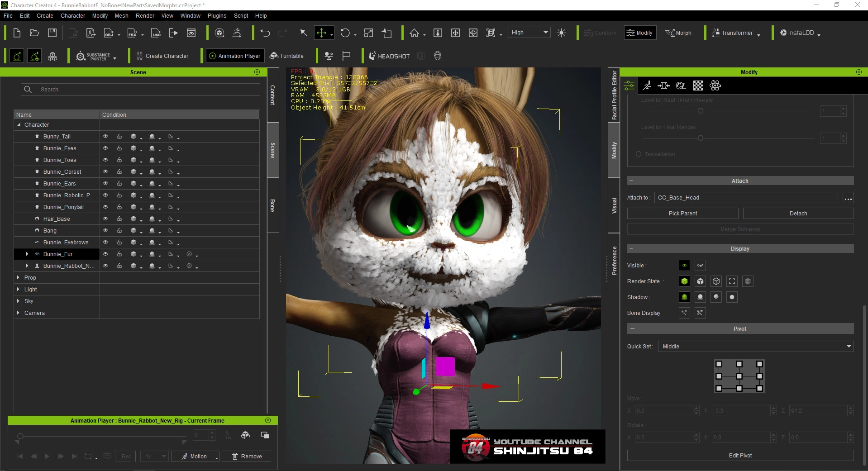Click the Pick Parent button
The image size is (868, 471).
click(682, 214)
